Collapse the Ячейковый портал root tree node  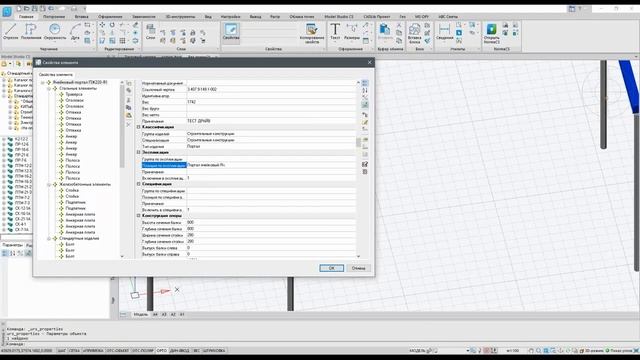point(42,82)
